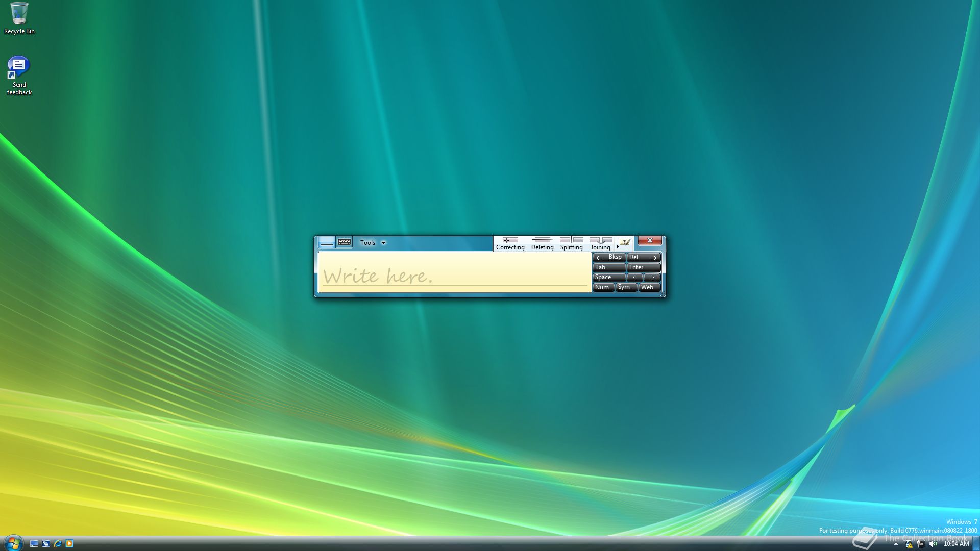
Task: Select the Recycle Bin desktop icon
Action: coord(19,18)
